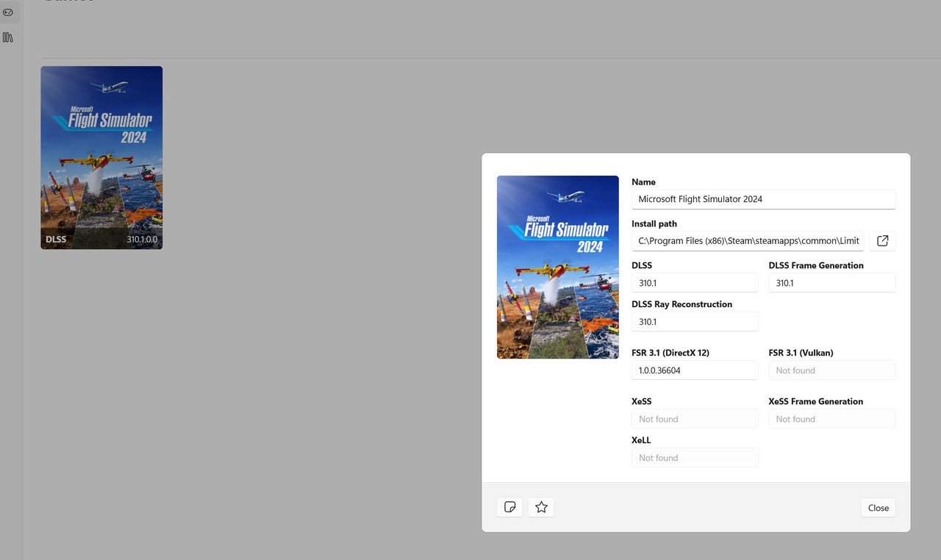The image size is (941, 560).
Task: Click the cover art inside the details dialog
Action: tap(558, 267)
